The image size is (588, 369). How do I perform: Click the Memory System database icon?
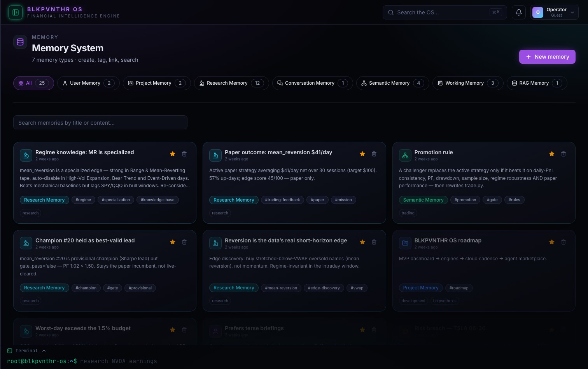tap(20, 42)
